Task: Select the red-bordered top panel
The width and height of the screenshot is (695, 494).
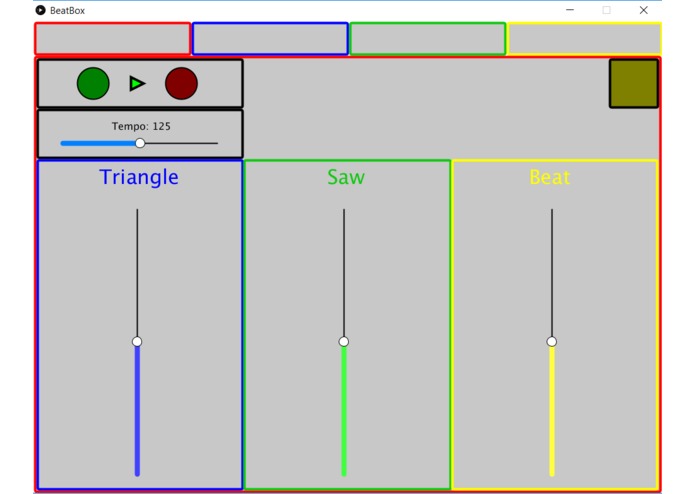Action: coord(113,39)
